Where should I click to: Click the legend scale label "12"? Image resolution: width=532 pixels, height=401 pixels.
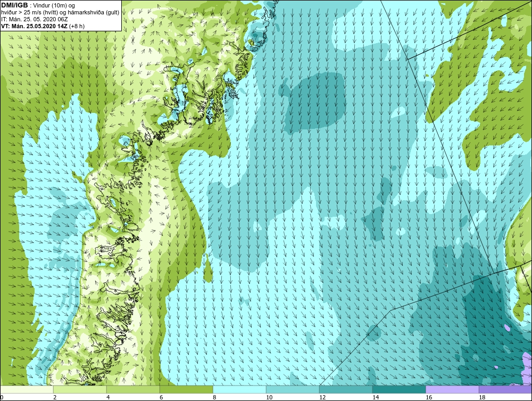tap(322, 397)
